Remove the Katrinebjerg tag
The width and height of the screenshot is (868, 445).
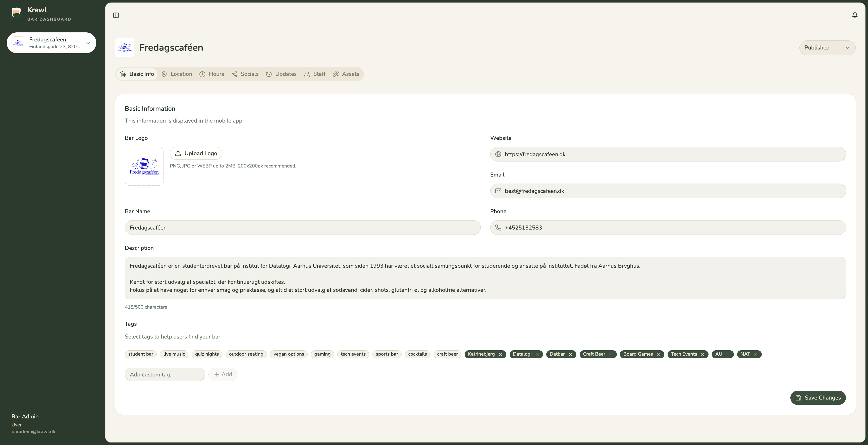[x=500, y=354]
